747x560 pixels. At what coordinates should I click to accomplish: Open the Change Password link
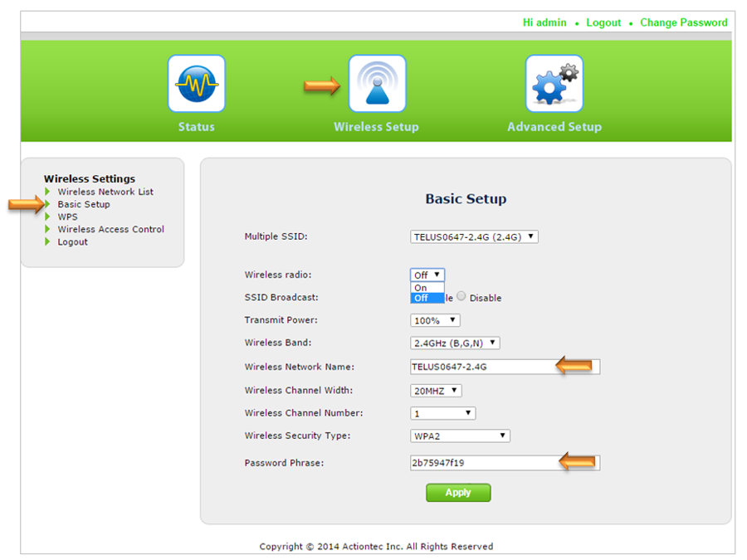pyautogui.click(x=684, y=23)
